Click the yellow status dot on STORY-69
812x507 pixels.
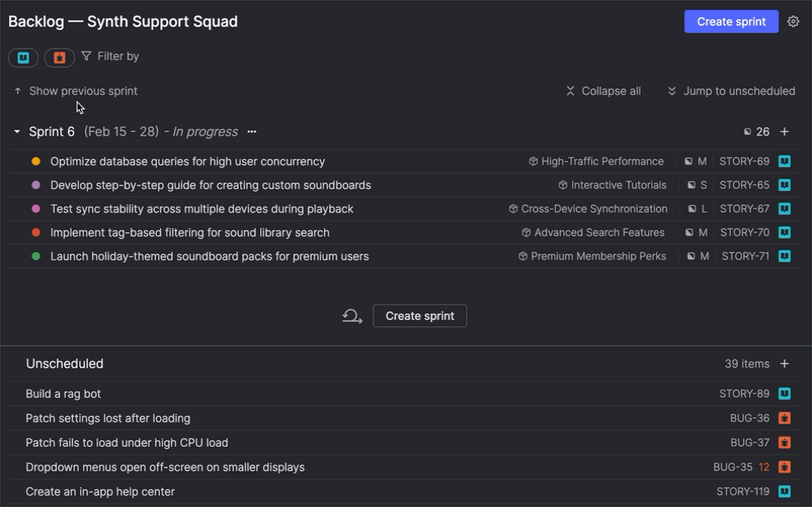36,162
